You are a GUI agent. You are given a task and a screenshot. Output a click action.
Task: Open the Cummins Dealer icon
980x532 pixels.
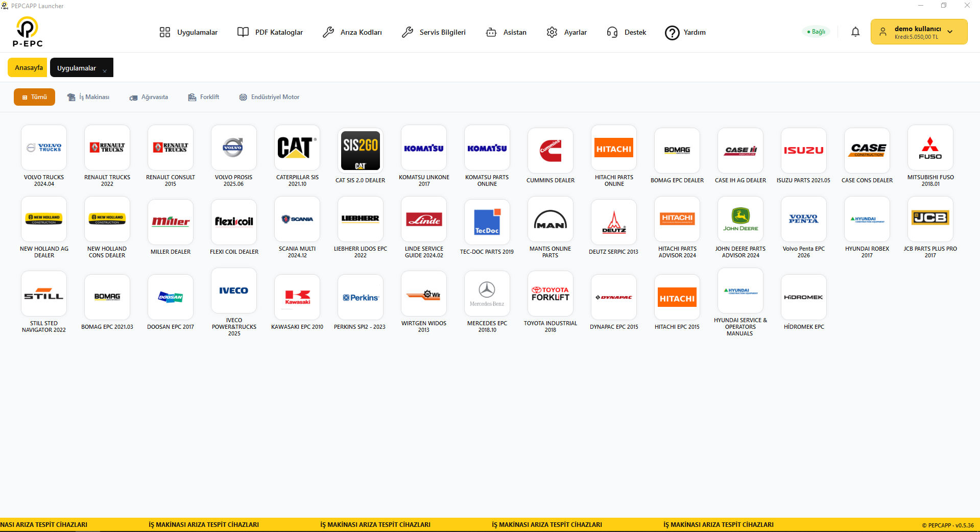click(551, 151)
